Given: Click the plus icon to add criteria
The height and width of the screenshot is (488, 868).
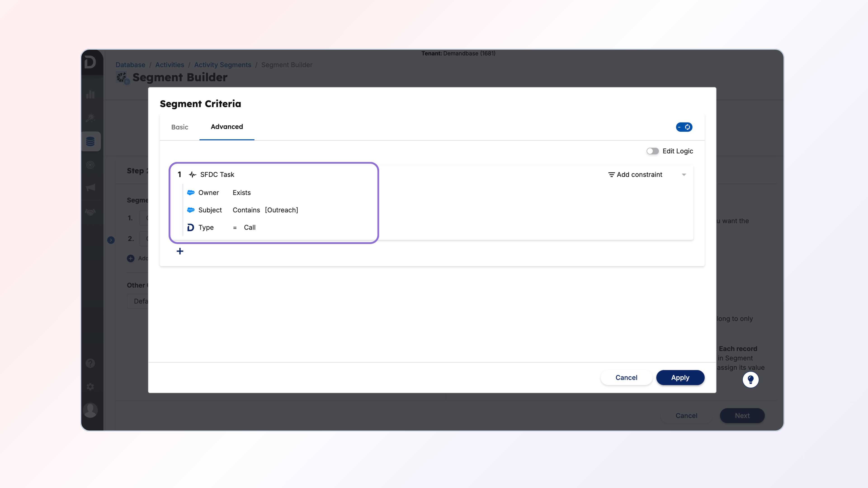Looking at the screenshot, I should click(x=180, y=251).
